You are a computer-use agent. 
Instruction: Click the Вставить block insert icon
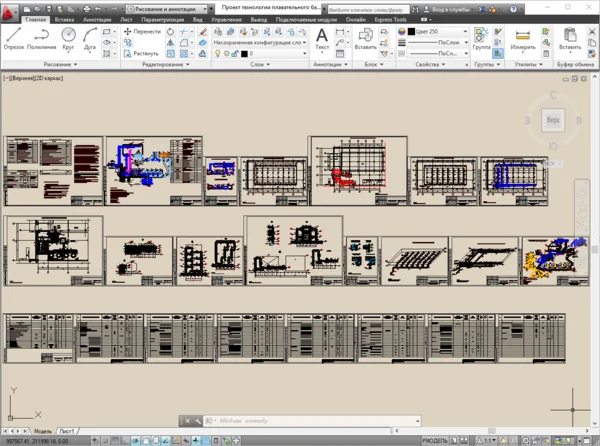(x=365, y=38)
